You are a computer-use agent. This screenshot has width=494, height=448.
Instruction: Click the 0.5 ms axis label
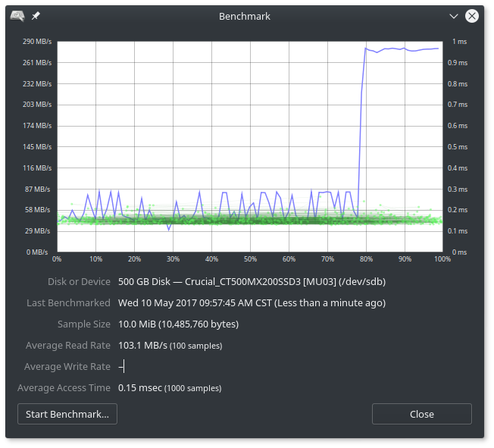(458, 146)
